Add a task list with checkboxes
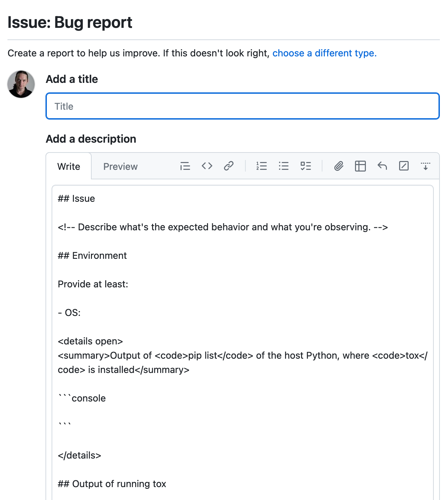Image resolution: width=448 pixels, height=500 pixels. 305,166
